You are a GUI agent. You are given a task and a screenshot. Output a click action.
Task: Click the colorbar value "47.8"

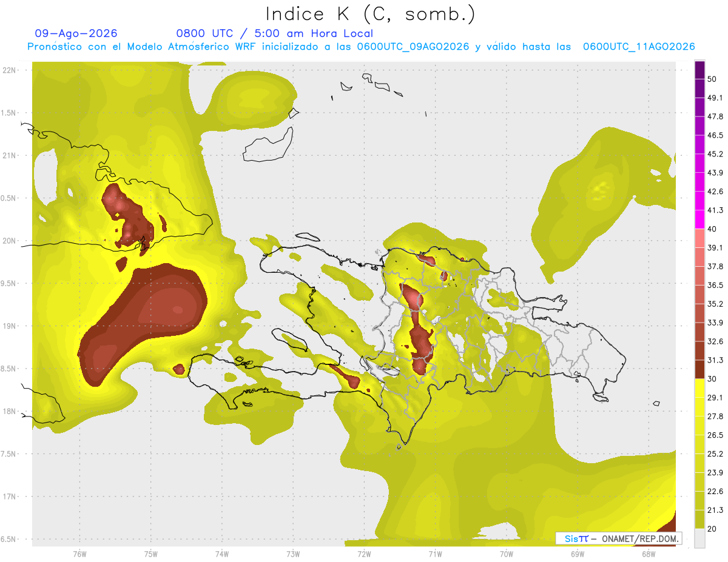coord(715,116)
